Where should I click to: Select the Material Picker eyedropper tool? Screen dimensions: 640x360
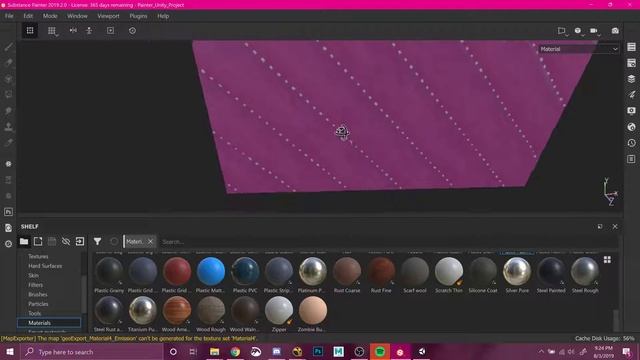pos(9,142)
